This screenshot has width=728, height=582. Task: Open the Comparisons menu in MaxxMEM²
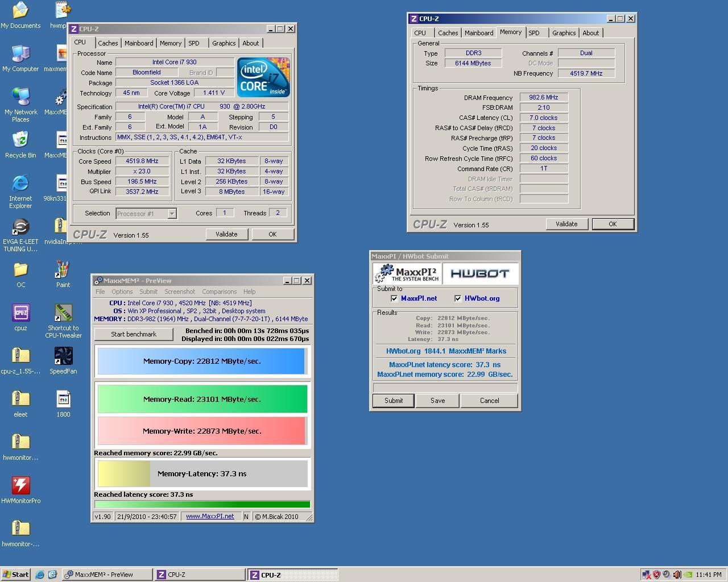coord(219,292)
